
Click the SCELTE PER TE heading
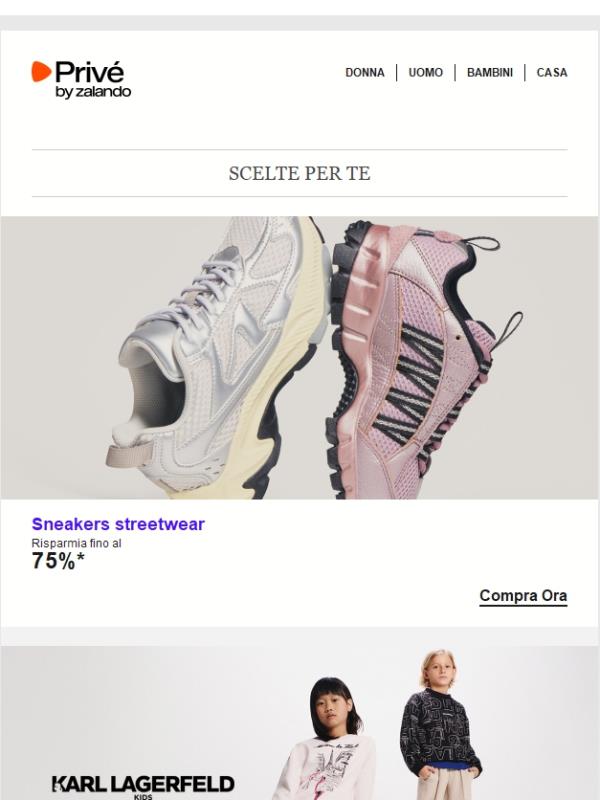[x=299, y=173]
